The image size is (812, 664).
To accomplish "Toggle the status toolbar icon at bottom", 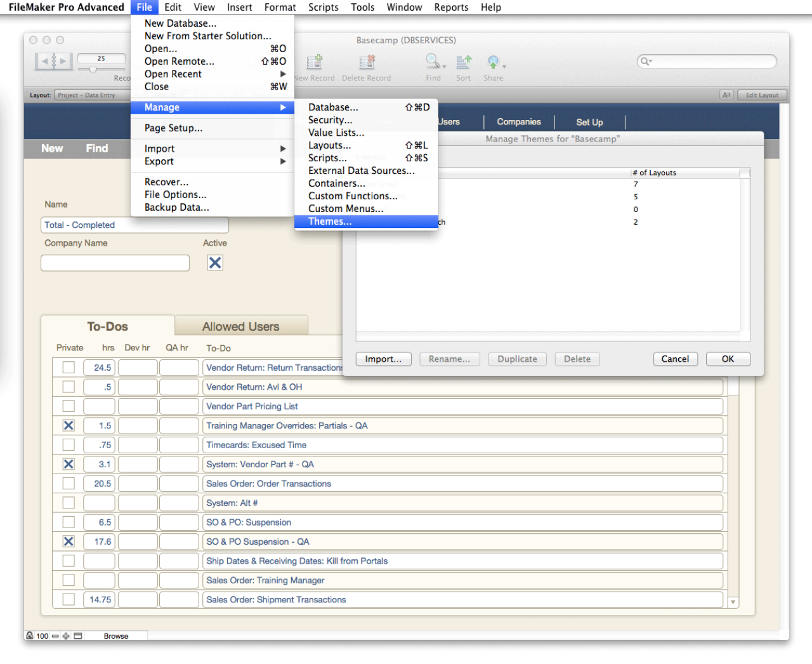I will (78, 635).
